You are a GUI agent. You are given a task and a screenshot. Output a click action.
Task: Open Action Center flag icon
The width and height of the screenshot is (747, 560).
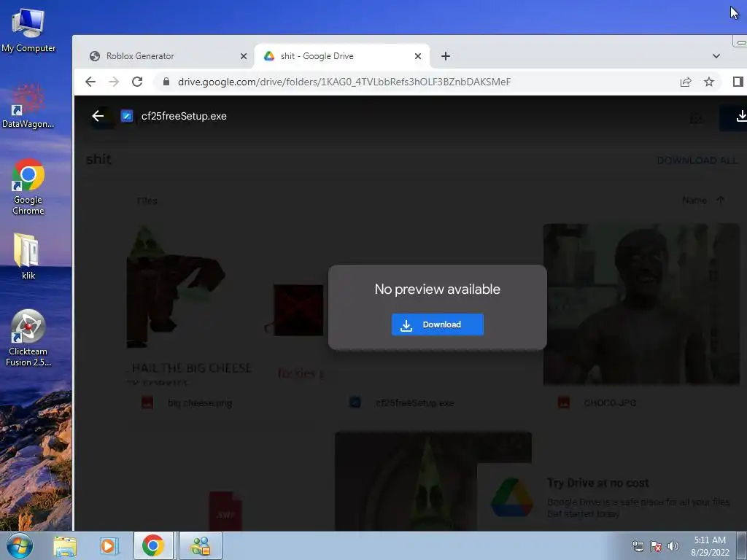coord(656,546)
